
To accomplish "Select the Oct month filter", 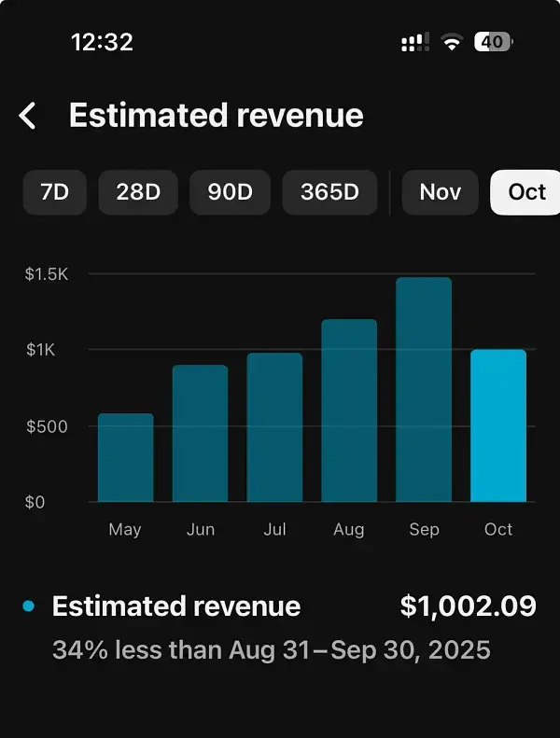I will pyautogui.click(x=526, y=192).
